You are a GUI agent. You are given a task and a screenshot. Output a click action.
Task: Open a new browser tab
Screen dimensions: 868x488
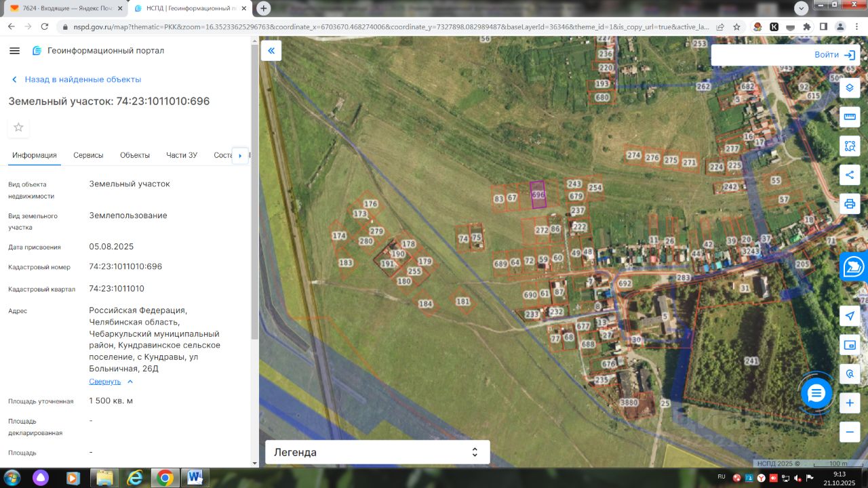[264, 8]
